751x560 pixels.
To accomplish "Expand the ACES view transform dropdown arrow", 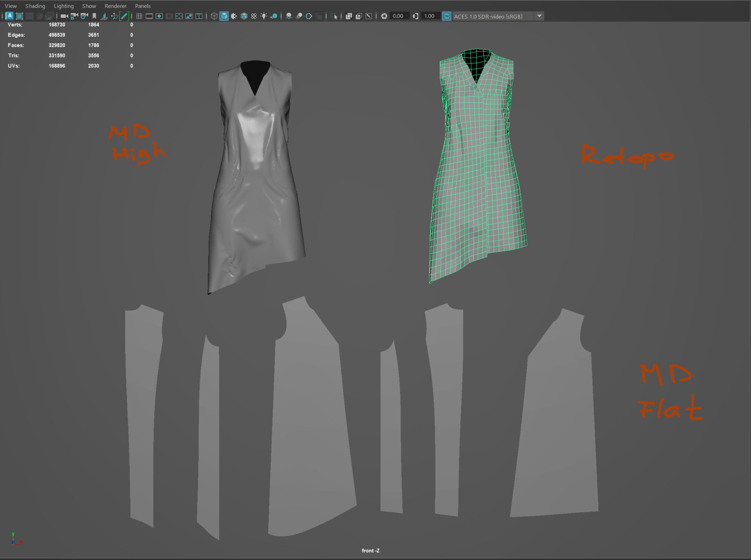I will point(540,16).
